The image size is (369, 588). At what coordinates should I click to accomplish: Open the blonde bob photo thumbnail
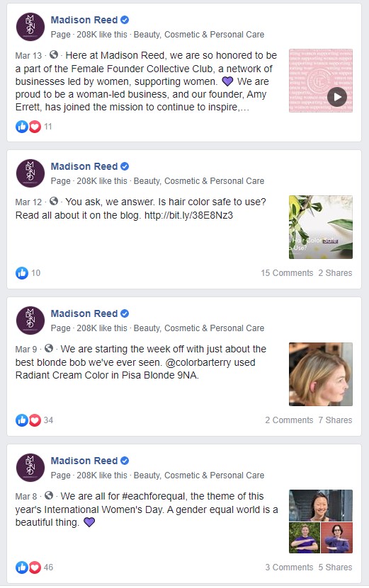(x=321, y=374)
